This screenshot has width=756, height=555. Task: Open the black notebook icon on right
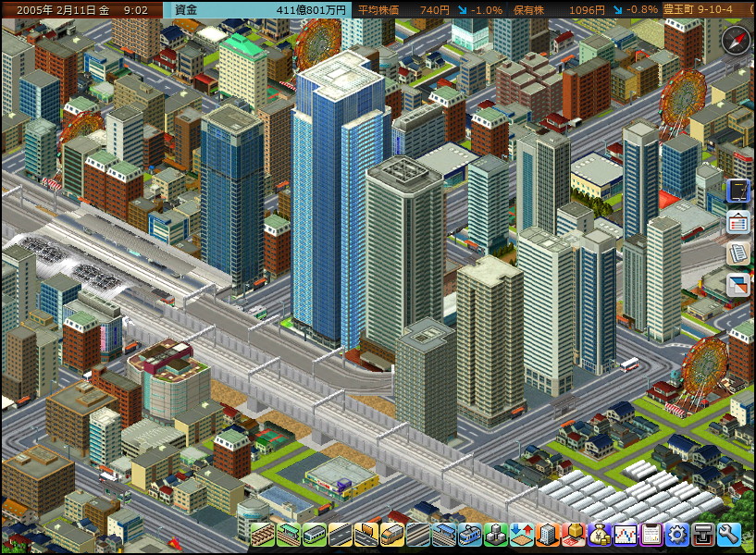pyautogui.click(x=738, y=191)
